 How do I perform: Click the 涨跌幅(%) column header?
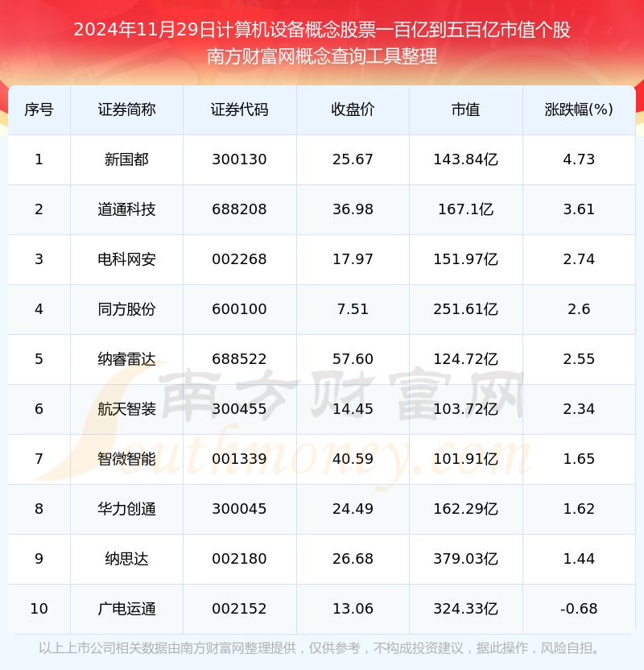[x=579, y=110]
